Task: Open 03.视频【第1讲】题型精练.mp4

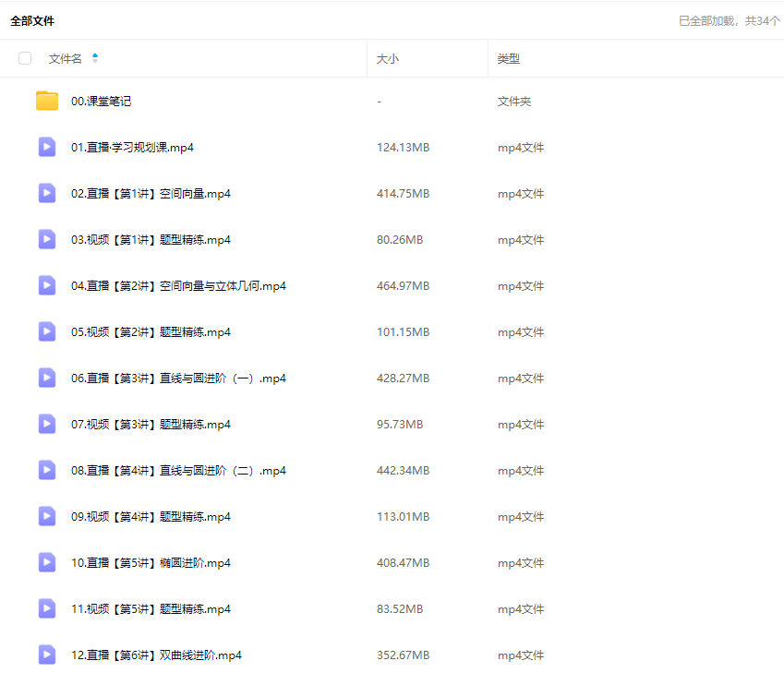Action: pyautogui.click(x=151, y=240)
